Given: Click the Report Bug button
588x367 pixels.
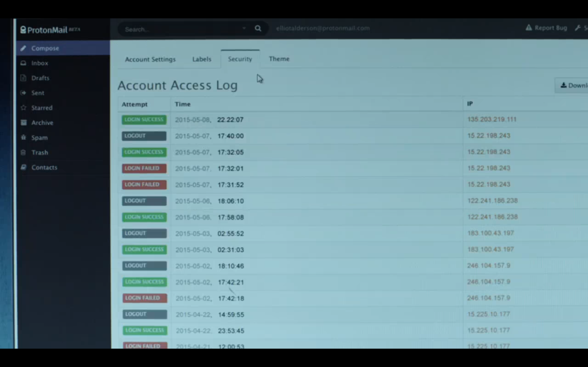Looking at the screenshot, I should coord(547,28).
